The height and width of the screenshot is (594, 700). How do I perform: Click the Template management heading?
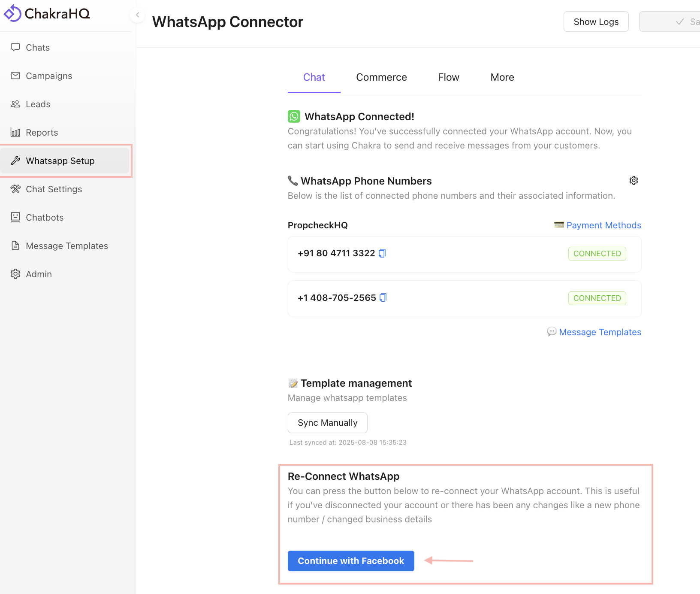(x=356, y=383)
